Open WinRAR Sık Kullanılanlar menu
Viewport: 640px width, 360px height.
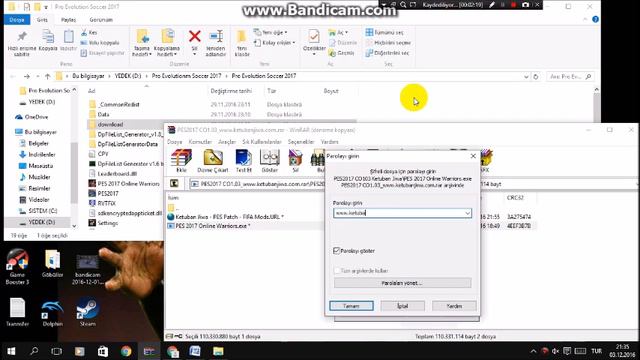click(262, 142)
